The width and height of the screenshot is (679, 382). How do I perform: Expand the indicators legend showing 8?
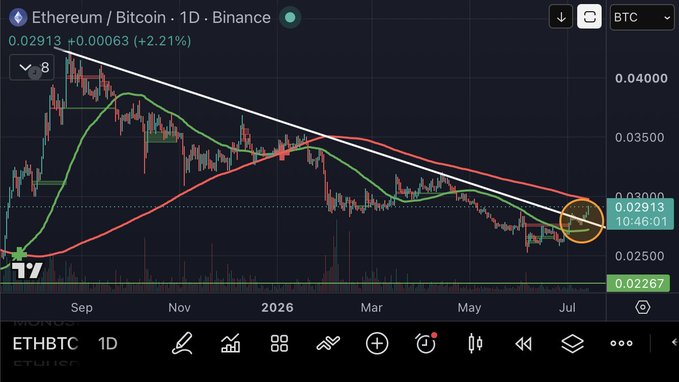click(32, 68)
